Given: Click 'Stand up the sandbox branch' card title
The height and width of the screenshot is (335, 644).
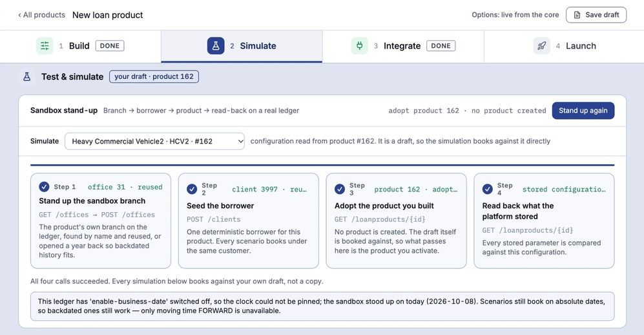Looking at the screenshot, I should pos(92,201).
